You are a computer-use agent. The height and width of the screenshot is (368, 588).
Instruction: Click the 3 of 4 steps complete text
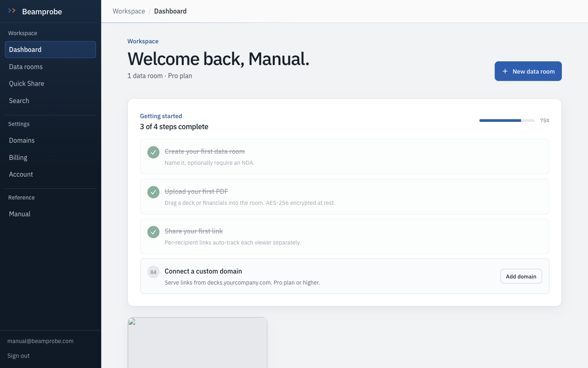[x=174, y=127]
